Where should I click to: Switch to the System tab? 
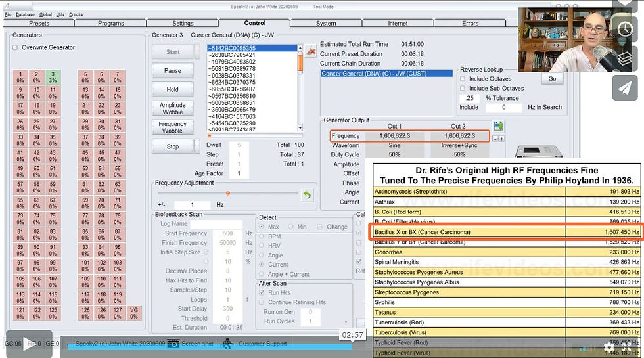tap(326, 24)
